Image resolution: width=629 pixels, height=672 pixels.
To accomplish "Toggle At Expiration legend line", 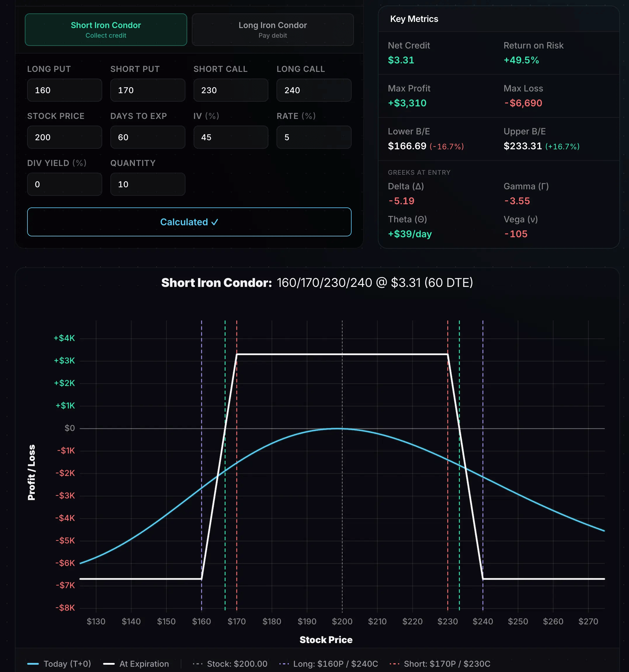I will (136, 664).
